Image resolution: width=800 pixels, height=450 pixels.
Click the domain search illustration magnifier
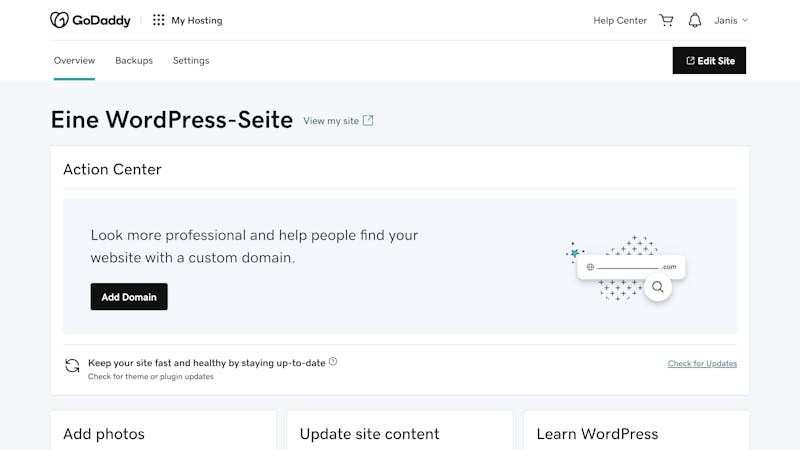click(658, 287)
